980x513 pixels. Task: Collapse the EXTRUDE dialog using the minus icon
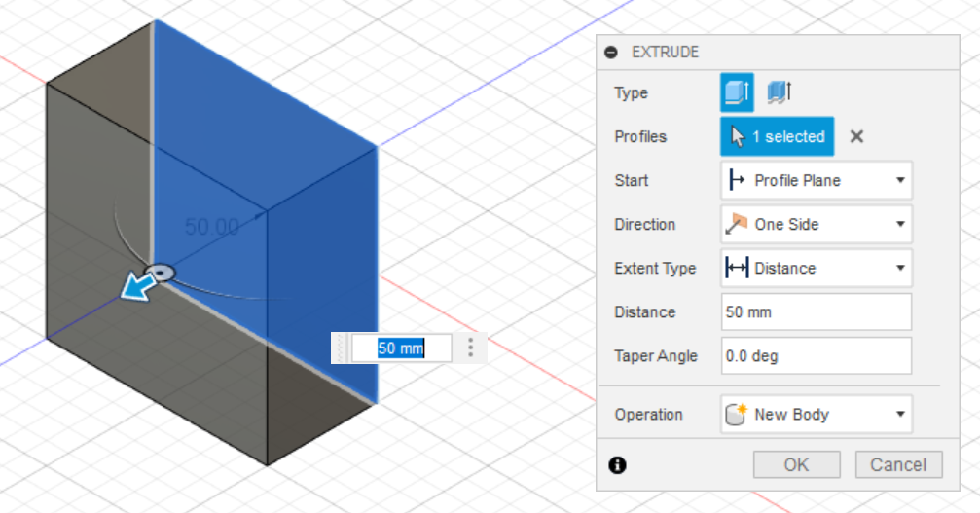pyautogui.click(x=611, y=52)
